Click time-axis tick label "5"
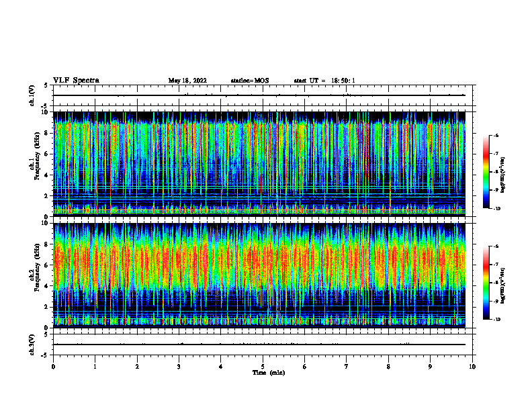The width and height of the screenshot is (532, 411). 263,367
